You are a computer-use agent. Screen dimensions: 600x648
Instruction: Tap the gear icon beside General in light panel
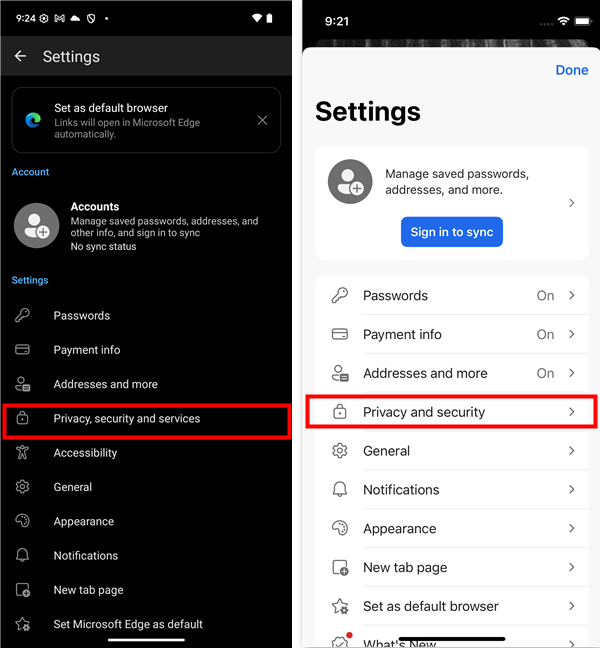click(x=340, y=450)
